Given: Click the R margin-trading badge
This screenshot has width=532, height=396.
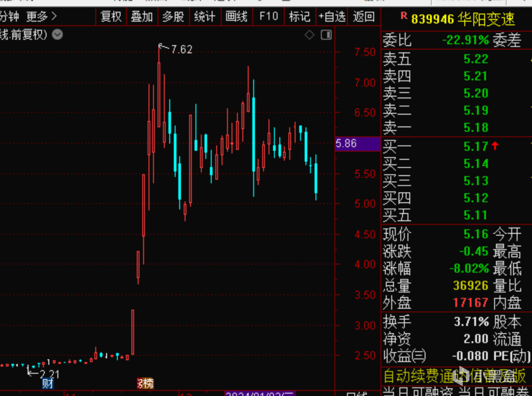Looking at the screenshot, I should pos(404,16).
